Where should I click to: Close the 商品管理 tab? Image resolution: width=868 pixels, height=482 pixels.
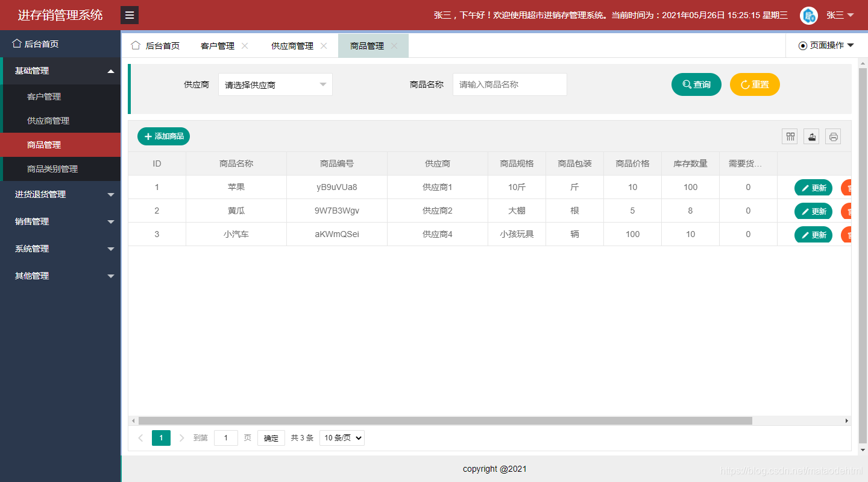click(394, 46)
